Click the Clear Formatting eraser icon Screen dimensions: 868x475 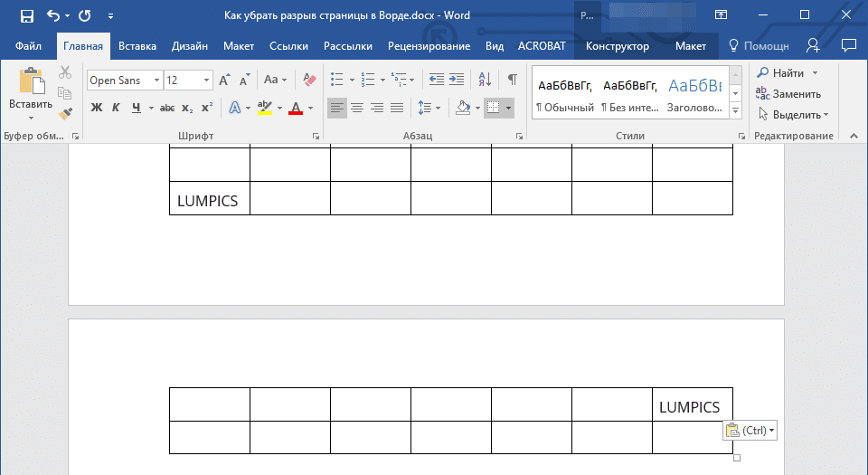pyautogui.click(x=310, y=81)
